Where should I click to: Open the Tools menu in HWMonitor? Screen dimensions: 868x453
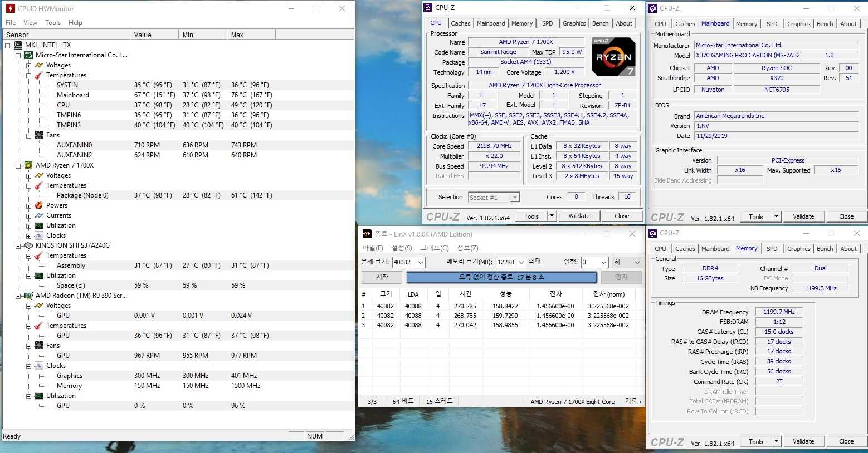(53, 23)
